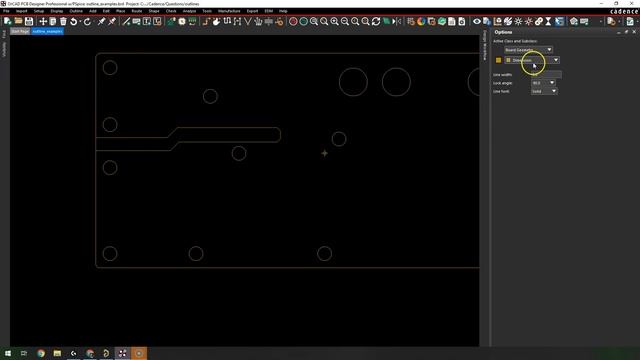Viewport: 640px width, 360px height.
Task: Open the Outline menu
Action: coord(76,11)
